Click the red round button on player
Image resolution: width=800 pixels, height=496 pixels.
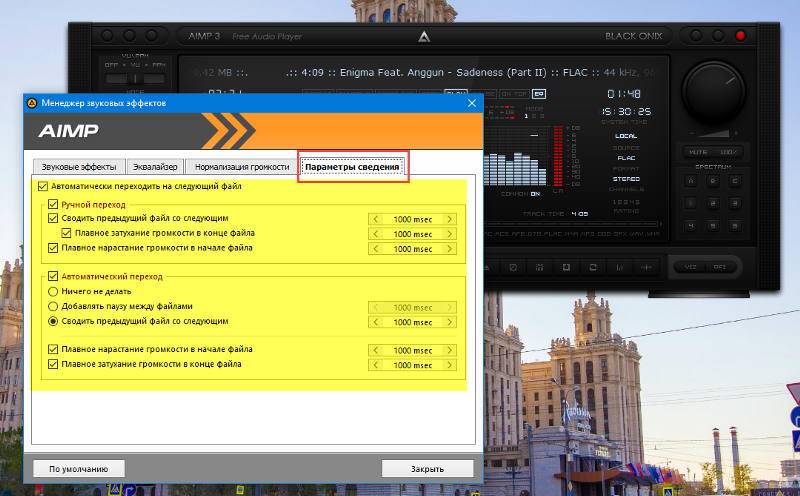pos(740,36)
